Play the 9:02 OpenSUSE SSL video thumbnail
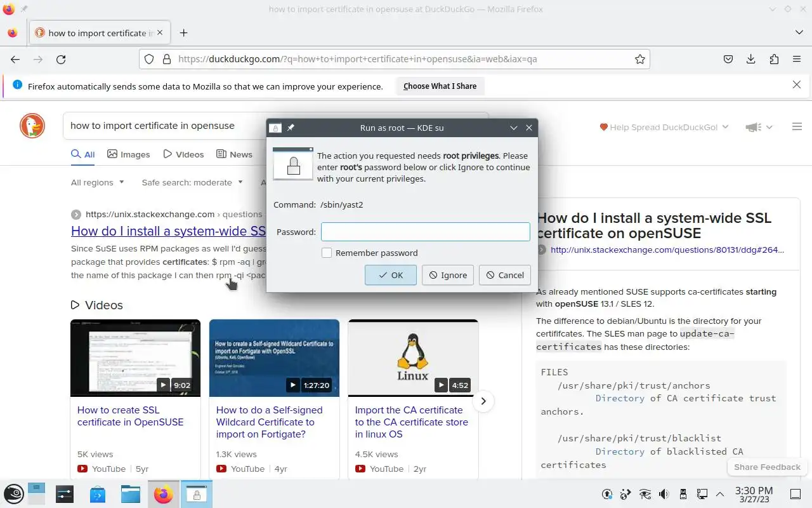This screenshot has height=508, width=812. [135, 358]
